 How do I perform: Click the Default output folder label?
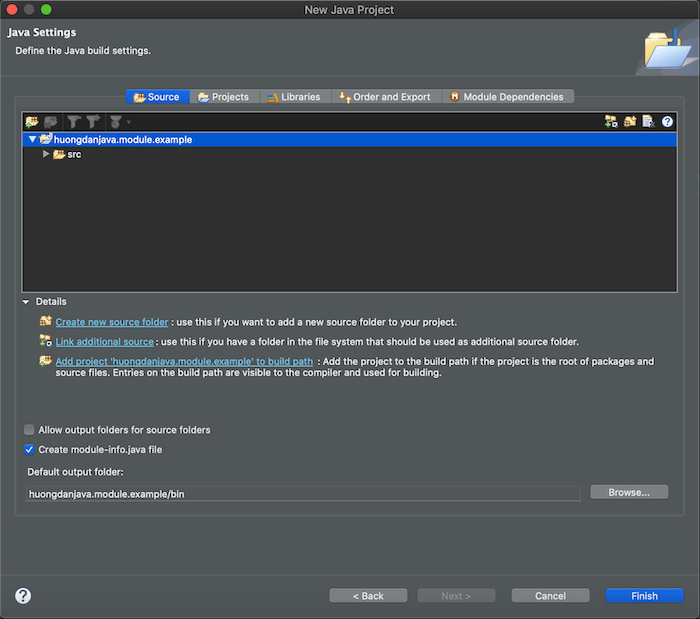pyautogui.click(x=75, y=472)
